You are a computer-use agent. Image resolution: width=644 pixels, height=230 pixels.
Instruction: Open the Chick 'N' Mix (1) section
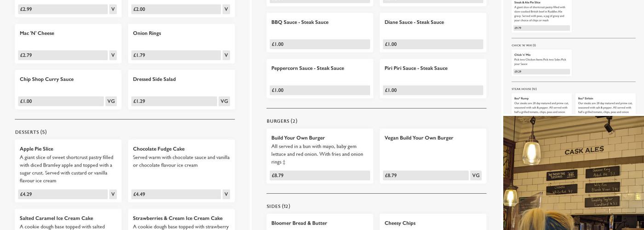(x=523, y=45)
